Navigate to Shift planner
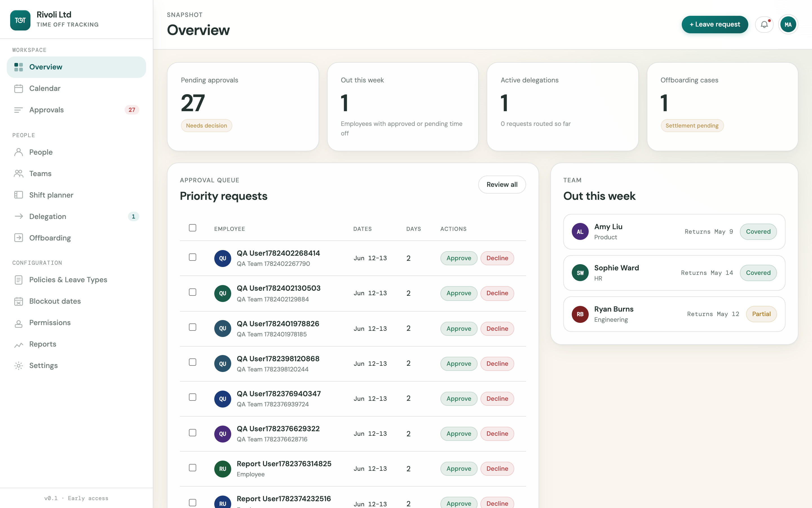812x508 pixels. coord(76,195)
